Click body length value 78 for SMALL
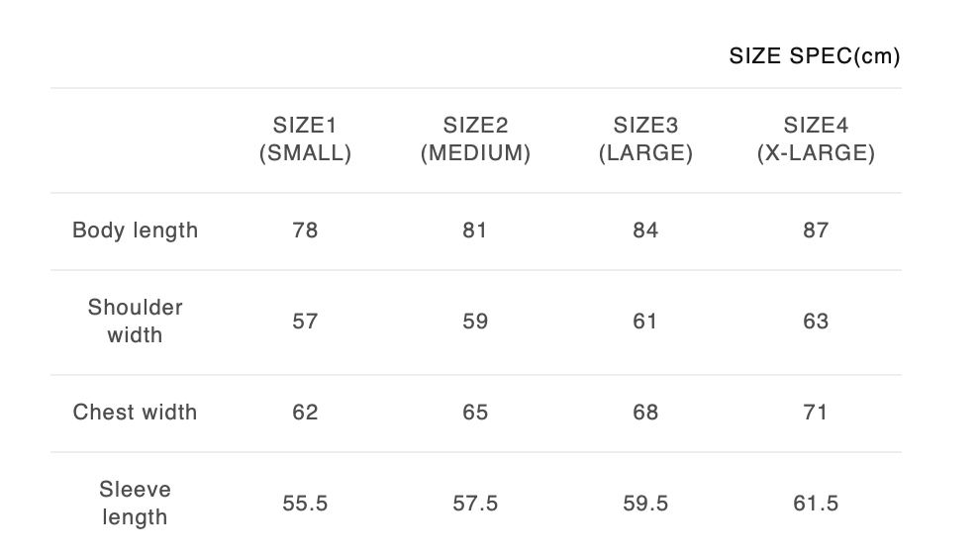Viewport: 980px width, 554px height. pyautogui.click(x=305, y=231)
